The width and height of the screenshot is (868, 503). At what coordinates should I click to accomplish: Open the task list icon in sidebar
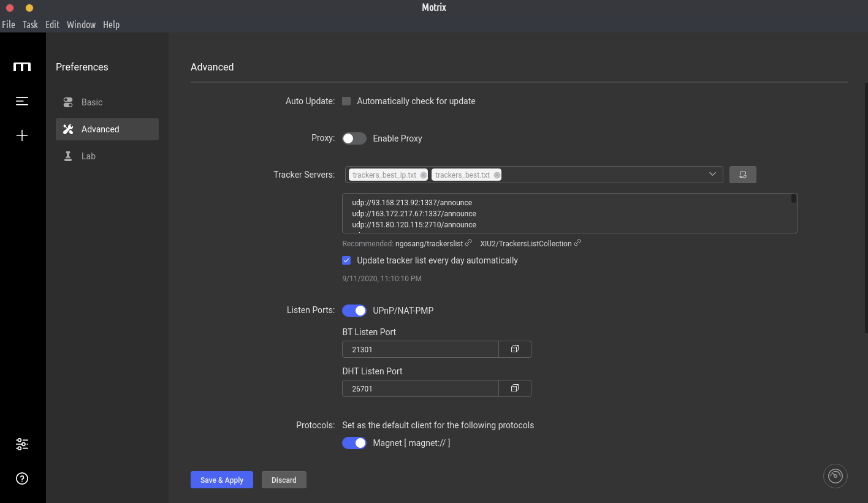(x=22, y=101)
